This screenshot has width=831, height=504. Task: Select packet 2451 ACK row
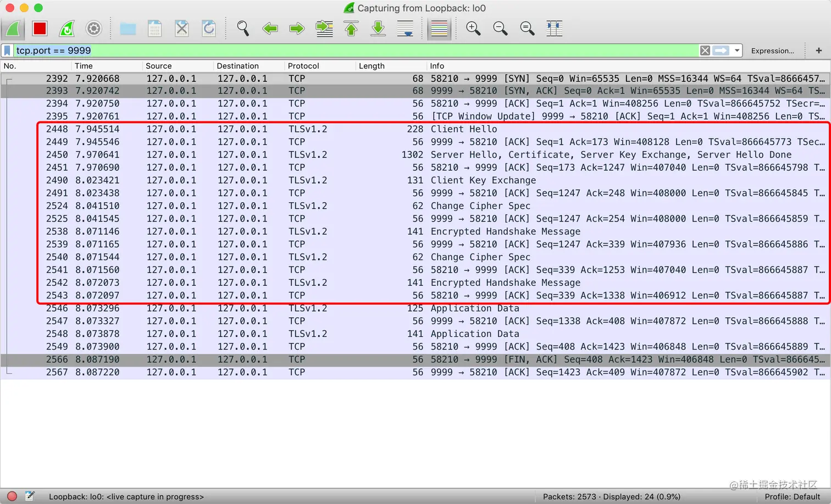click(416, 168)
